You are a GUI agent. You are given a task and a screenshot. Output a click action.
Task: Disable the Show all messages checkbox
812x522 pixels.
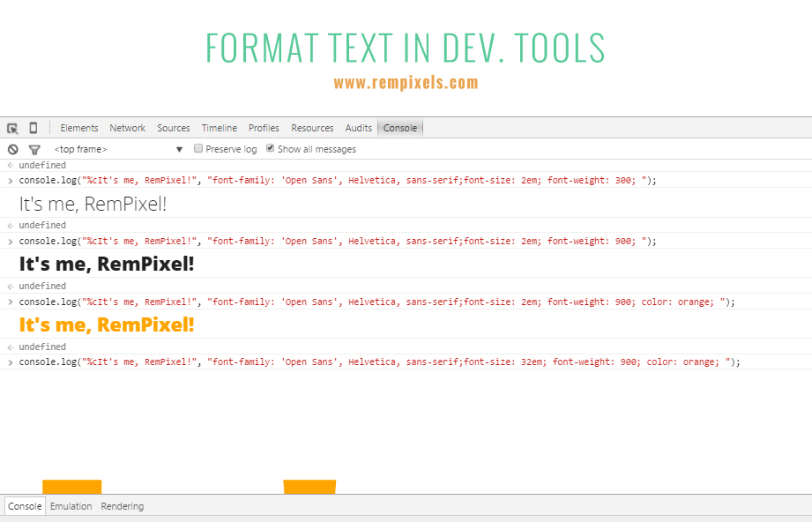click(270, 148)
